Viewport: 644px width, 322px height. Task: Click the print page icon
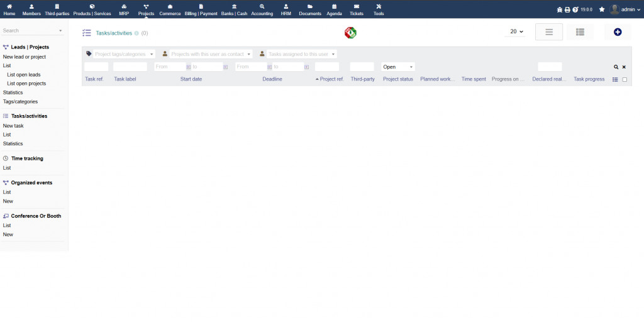click(x=567, y=9)
